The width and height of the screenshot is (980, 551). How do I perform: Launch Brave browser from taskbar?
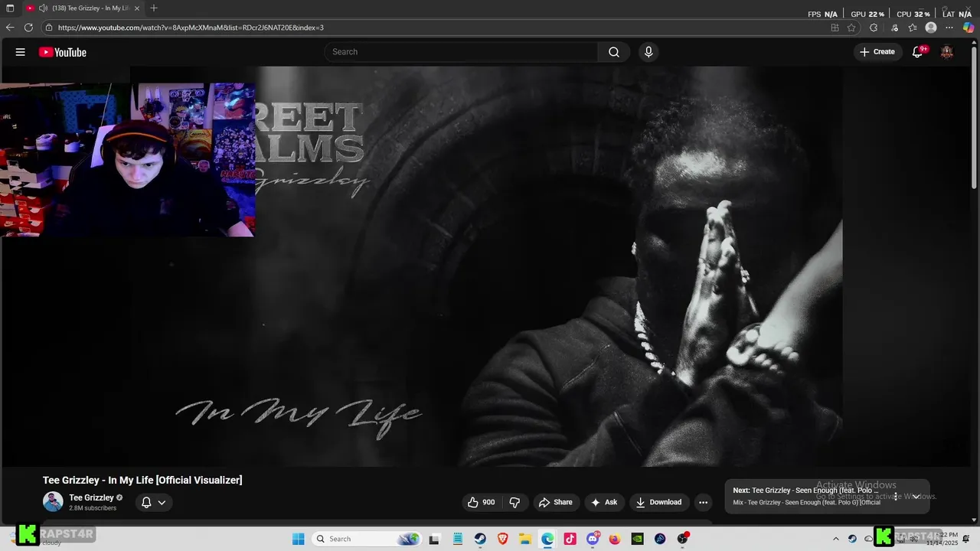(x=503, y=539)
